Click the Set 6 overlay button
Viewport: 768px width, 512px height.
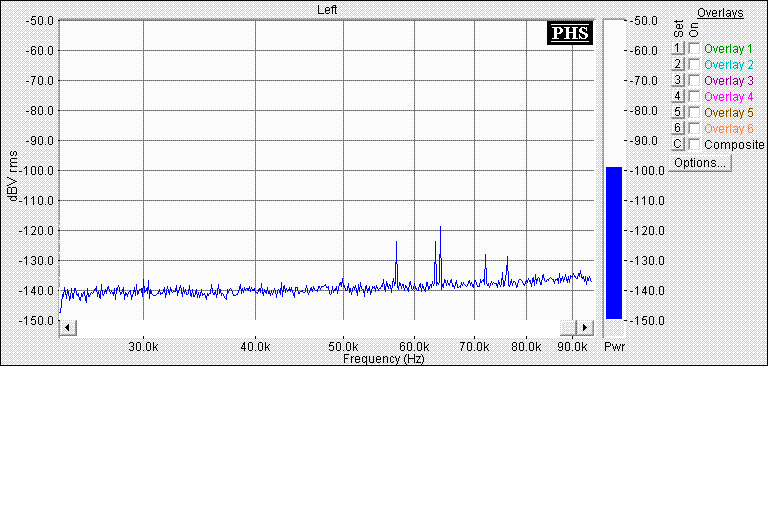click(677, 128)
